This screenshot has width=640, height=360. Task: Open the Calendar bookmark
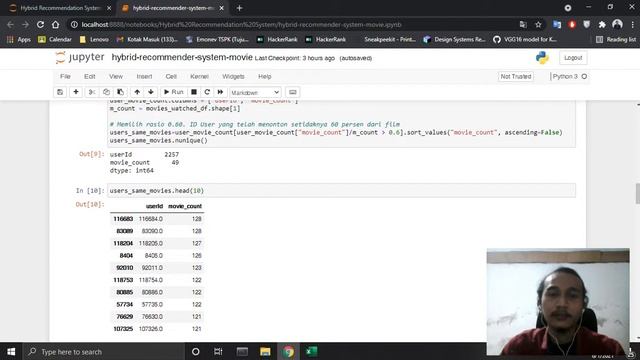(55, 39)
